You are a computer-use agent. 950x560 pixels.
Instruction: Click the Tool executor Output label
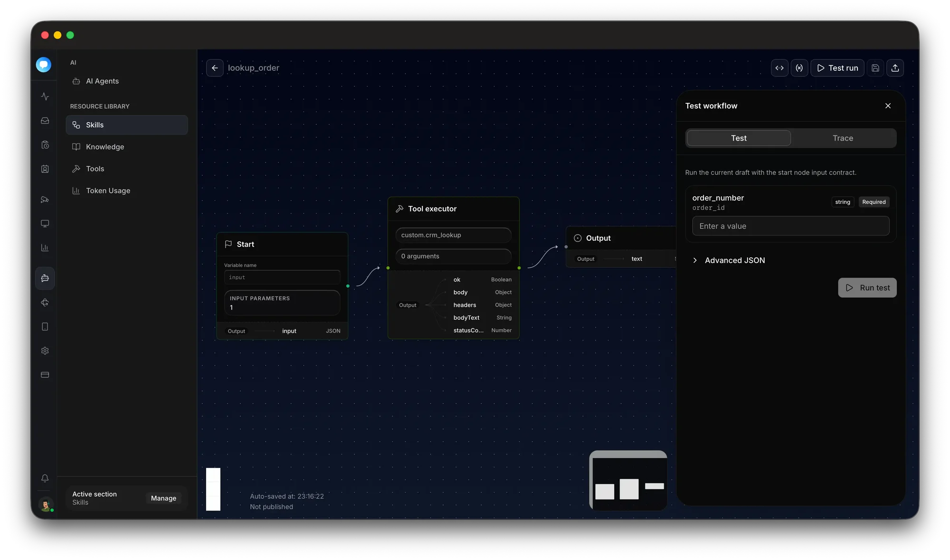point(408,305)
